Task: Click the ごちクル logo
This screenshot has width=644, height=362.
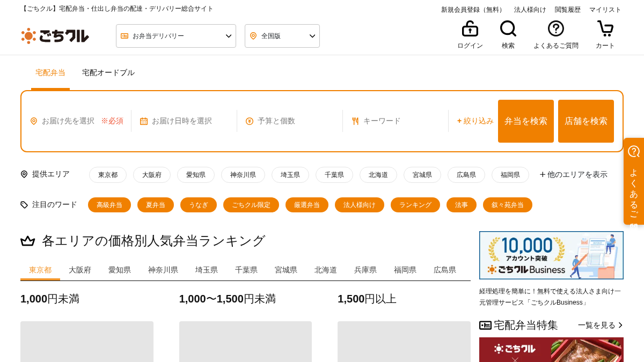Action: pos(55,36)
